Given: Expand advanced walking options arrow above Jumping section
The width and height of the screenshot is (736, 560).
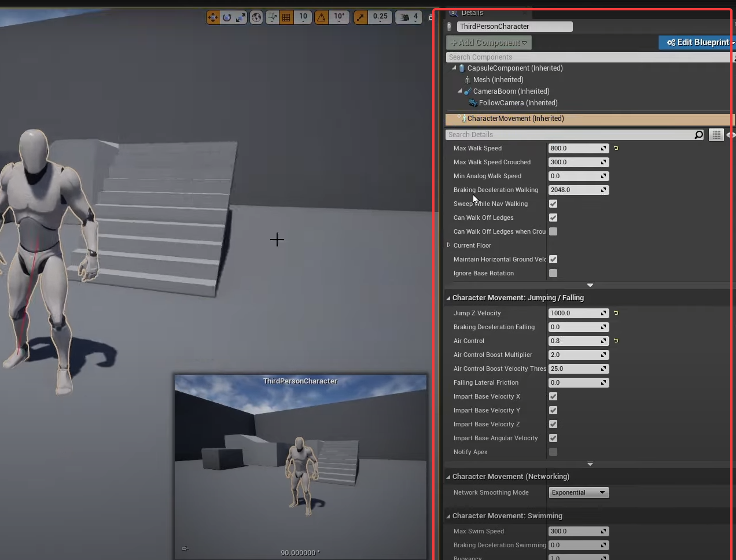Looking at the screenshot, I should point(590,285).
